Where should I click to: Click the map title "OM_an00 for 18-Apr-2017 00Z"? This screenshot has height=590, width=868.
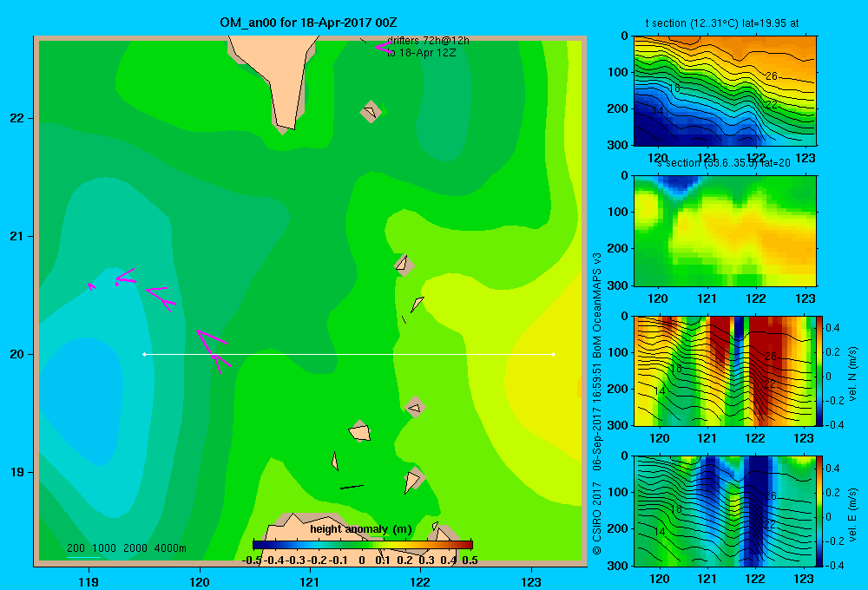coord(308,23)
